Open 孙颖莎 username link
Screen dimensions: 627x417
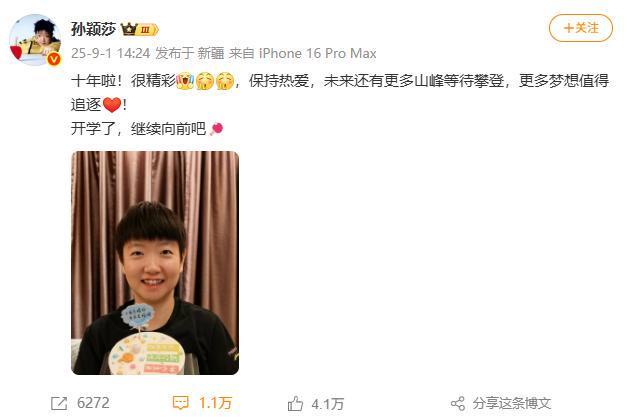tap(94, 29)
